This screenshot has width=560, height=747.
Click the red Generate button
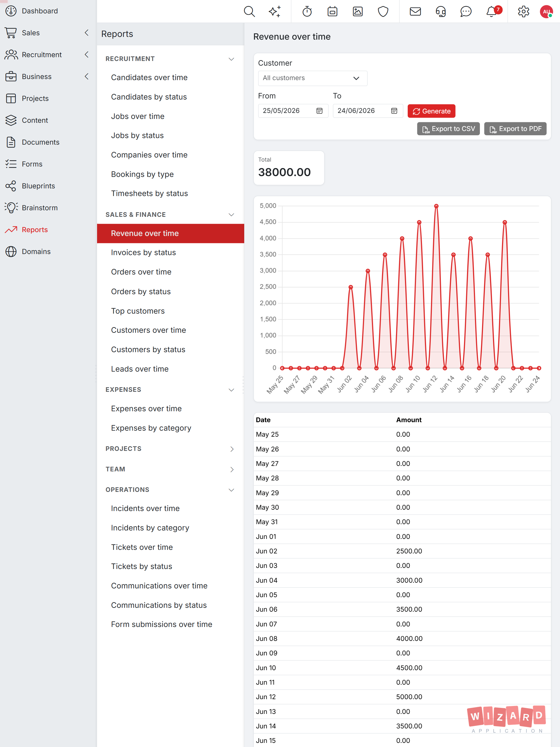[431, 111]
